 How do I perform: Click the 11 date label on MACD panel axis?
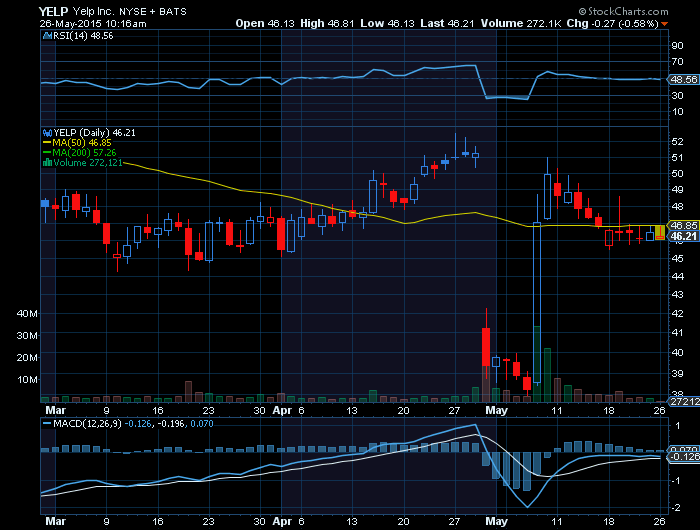(556, 521)
